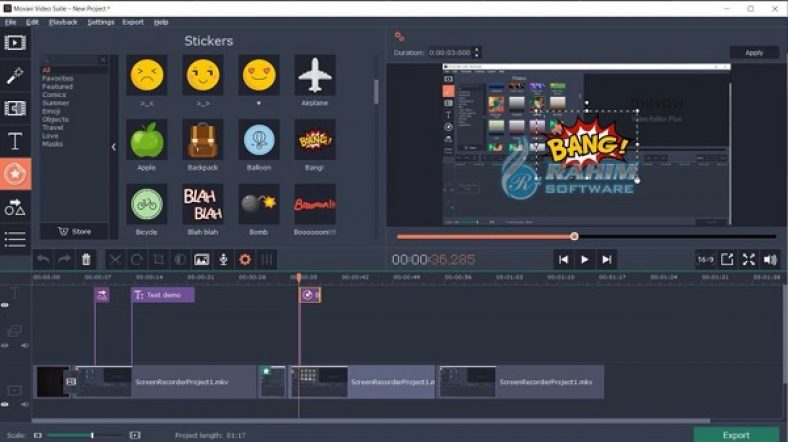
Task: Select the Comics sticker category
Action: click(54, 94)
